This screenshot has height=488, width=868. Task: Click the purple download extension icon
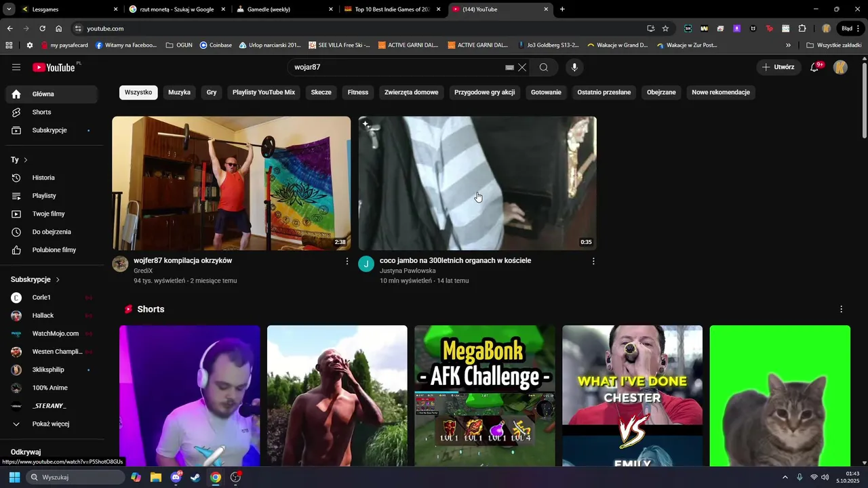[x=736, y=28]
